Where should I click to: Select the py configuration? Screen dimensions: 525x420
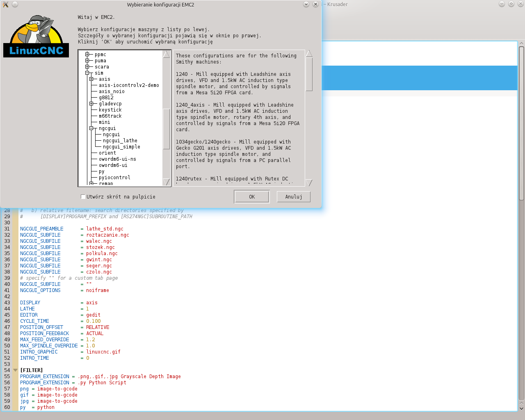coord(101,171)
